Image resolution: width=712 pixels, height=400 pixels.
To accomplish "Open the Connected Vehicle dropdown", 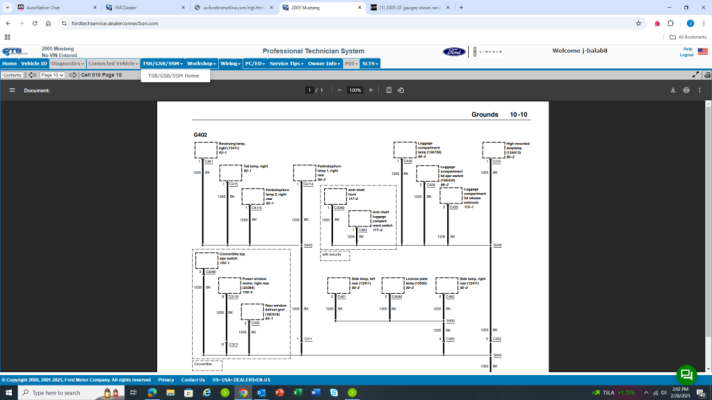I will (x=113, y=64).
